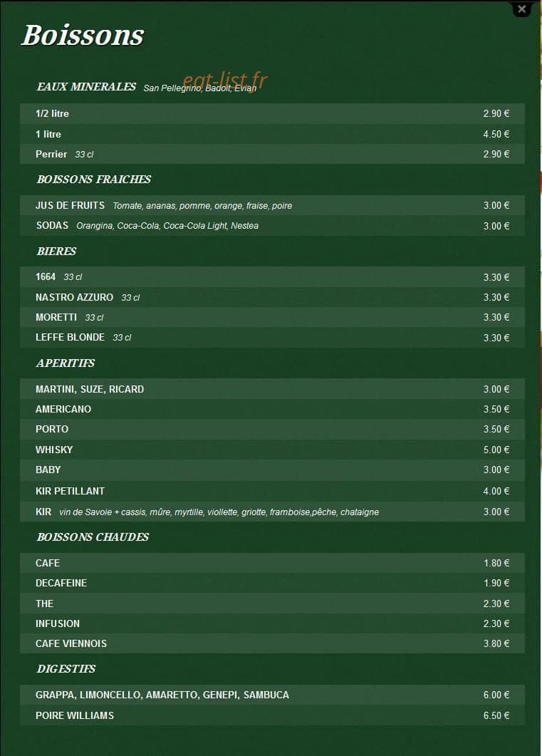Select the 1/2 litre mineral water row
Viewport: 542px width, 756px height.
[x=272, y=114]
